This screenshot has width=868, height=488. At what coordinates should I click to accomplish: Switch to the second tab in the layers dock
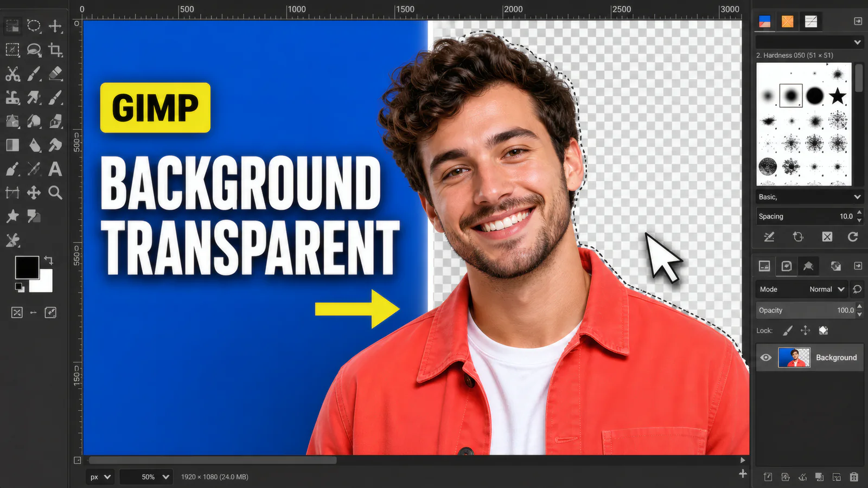[787, 266]
